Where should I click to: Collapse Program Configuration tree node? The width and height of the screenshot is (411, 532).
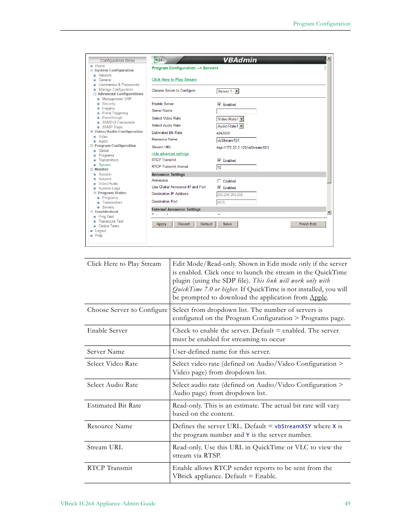click(x=91, y=146)
